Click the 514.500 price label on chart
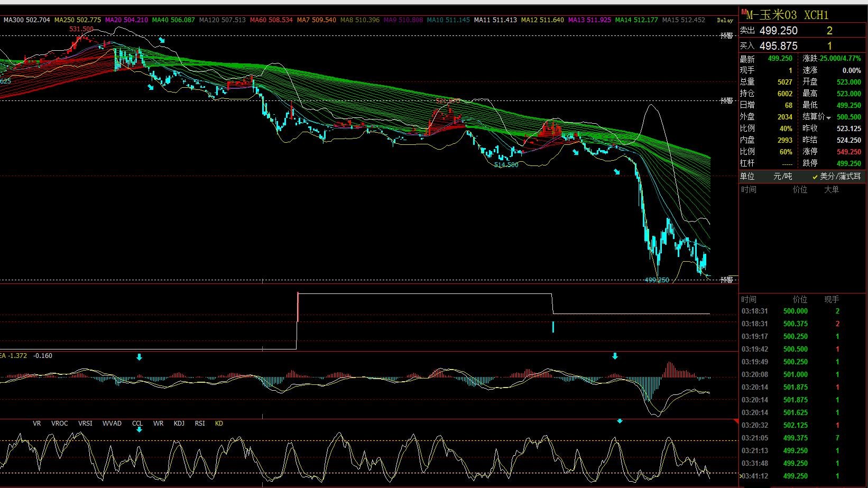This screenshot has width=868, height=488. [506, 165]
